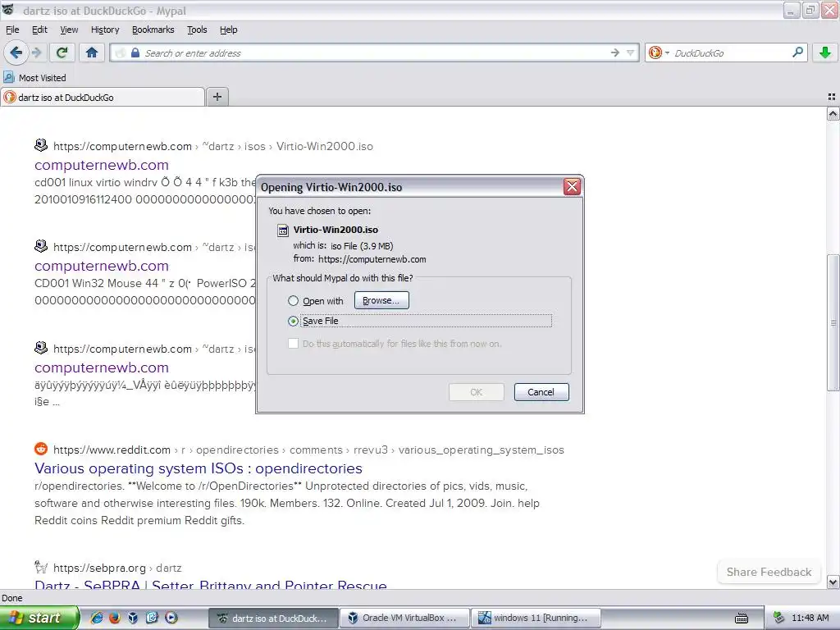840x630 pixels.
Task: Open the second computernewb.com result link
Action: coord(101,266)
